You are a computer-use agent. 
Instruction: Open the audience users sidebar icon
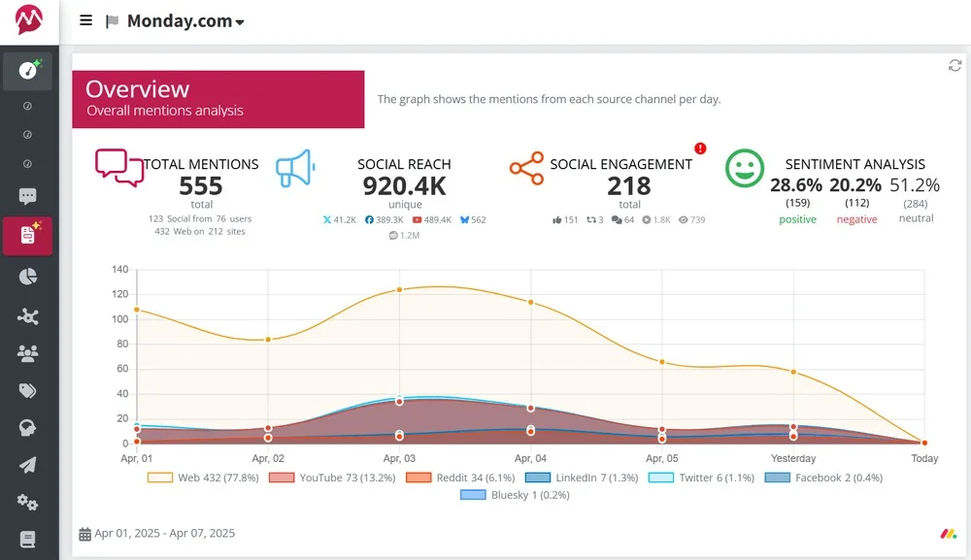click(27, 353)
